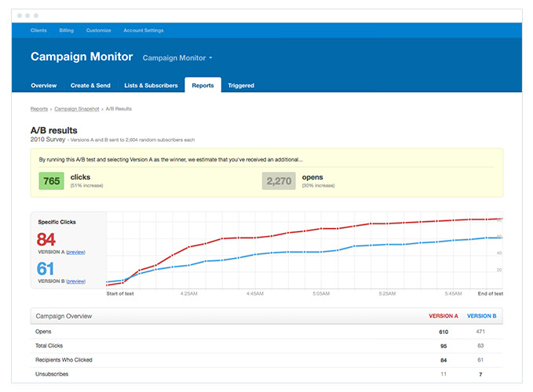Click the Campaign Overview table heading
Image resolution: width=533 pixels, height=392 pixels.
point(64,316)
